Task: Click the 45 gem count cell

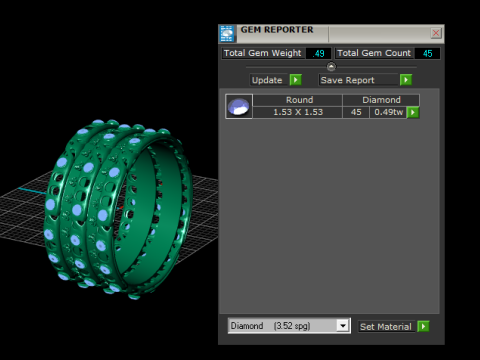Action: [356, 112]
